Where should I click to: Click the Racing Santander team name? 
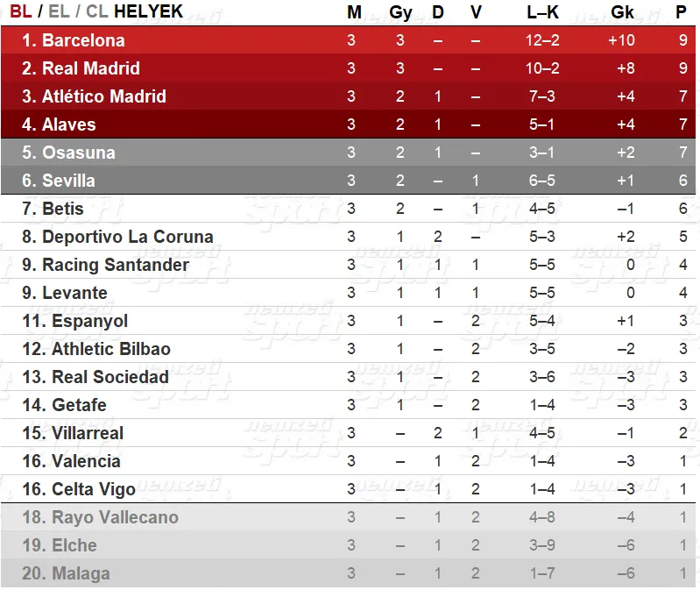115,265
